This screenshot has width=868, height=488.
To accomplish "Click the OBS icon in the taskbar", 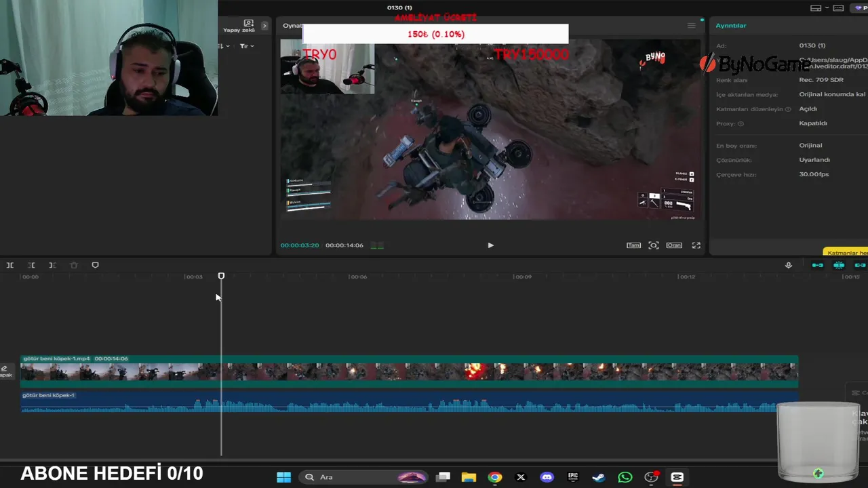I will (651, 477).
